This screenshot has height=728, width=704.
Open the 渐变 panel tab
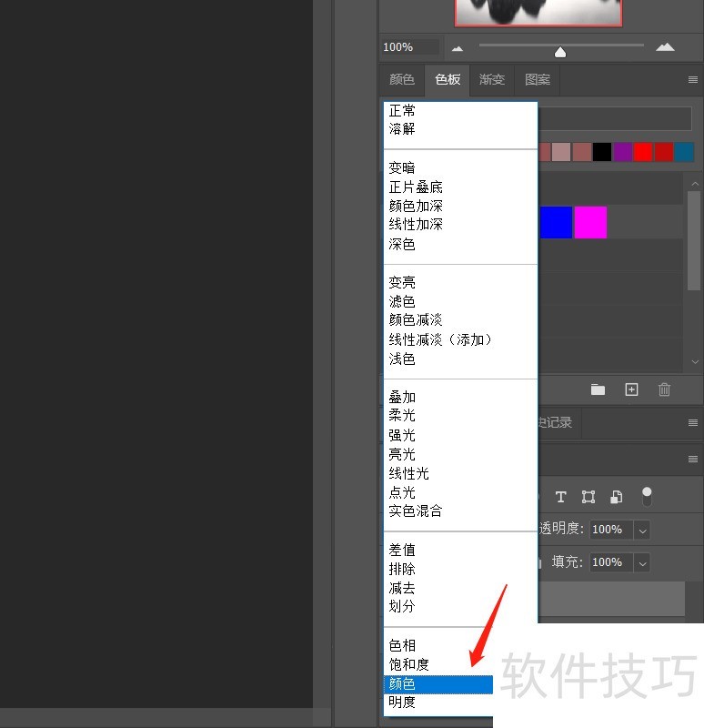tap(492, 79)
